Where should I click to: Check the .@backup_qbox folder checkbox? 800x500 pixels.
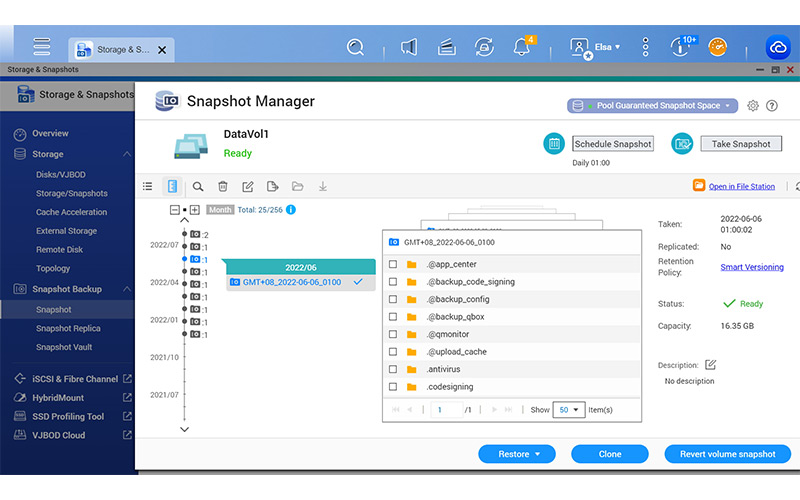tap(393, 317)
